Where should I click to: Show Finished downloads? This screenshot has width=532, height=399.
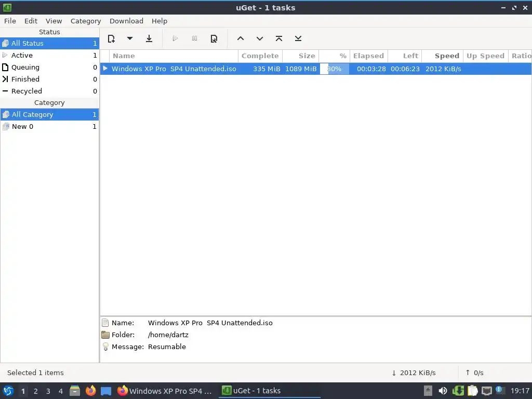[x=49, y=79]
